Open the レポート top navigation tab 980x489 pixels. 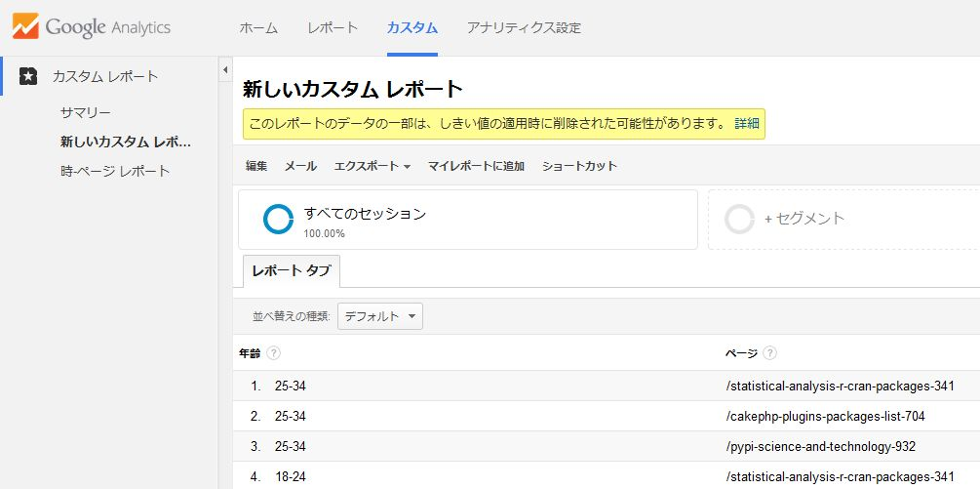(x=332, y=28)
